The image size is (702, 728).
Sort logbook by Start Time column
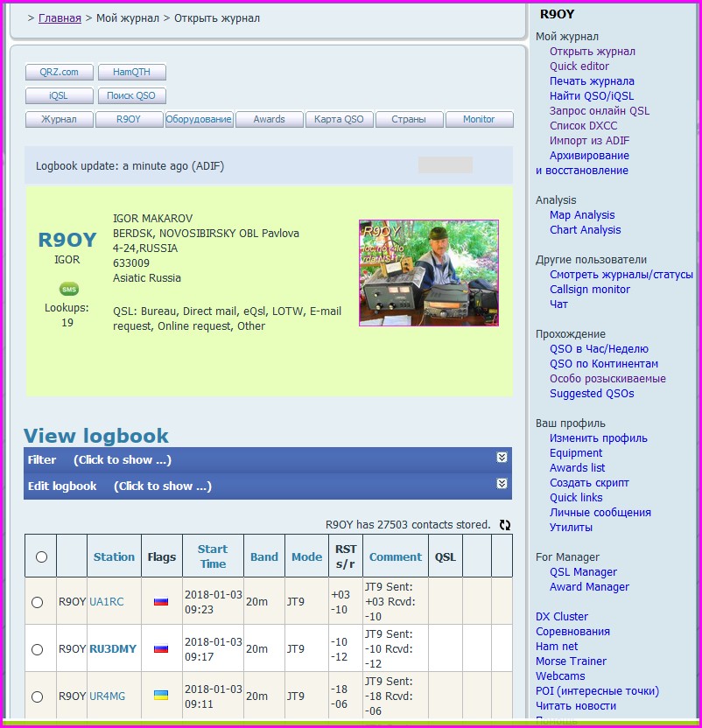[x=213, y=556]
